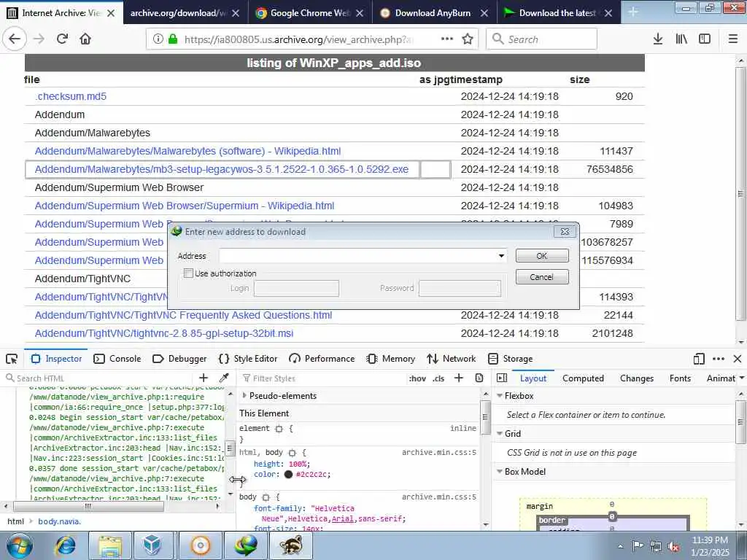Launch Internet Explorer from the taskbar

66,545
